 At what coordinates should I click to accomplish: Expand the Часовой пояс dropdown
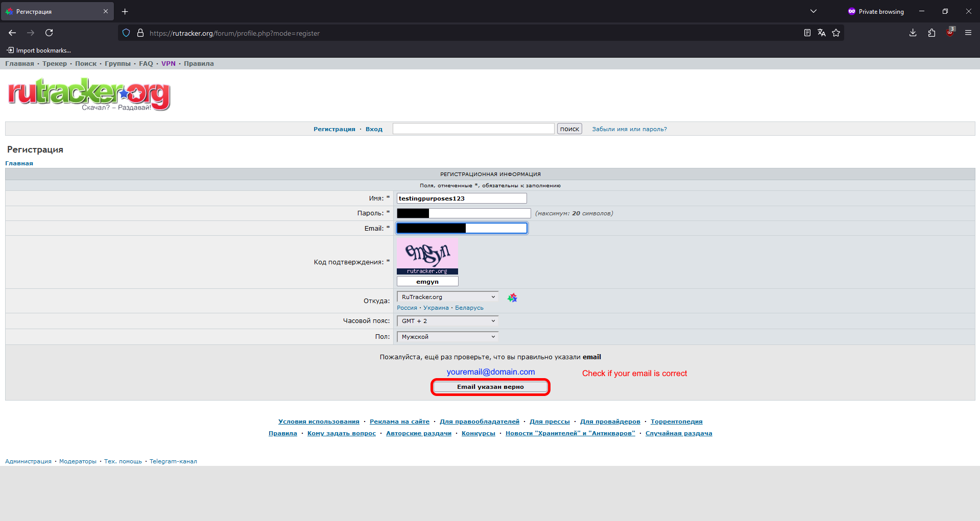click(447, 321)
